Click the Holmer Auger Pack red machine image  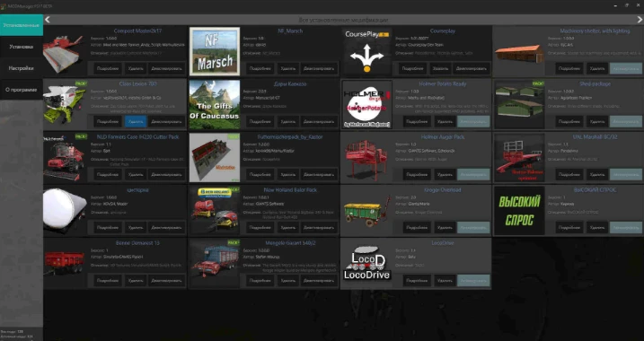pyautogui.click(x=366, y=157)
